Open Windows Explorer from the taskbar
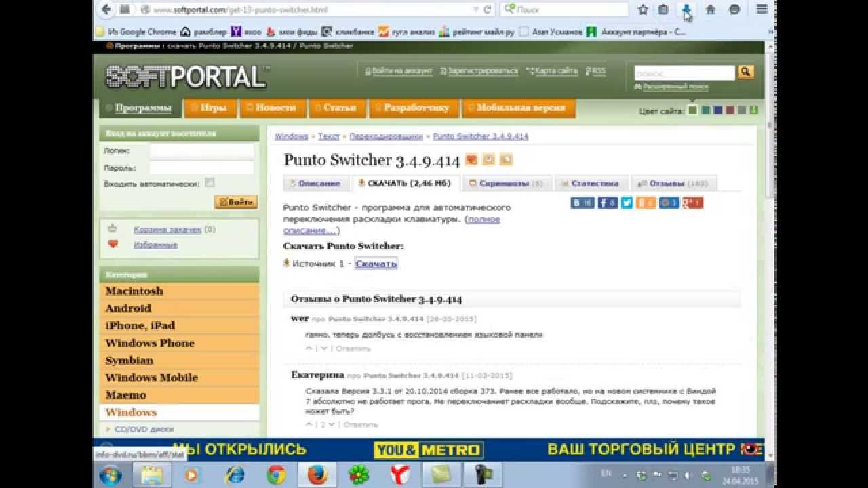868x488 pixels. click(152, 476)
